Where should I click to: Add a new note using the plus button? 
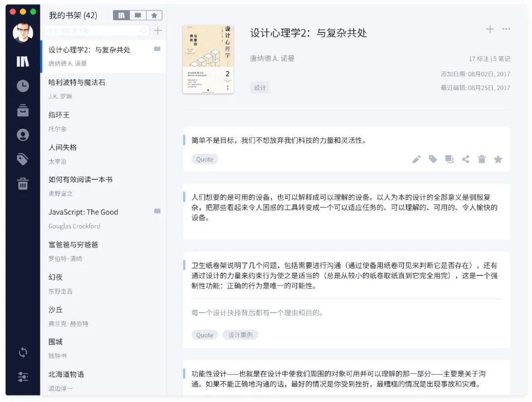tap(490, 29)
